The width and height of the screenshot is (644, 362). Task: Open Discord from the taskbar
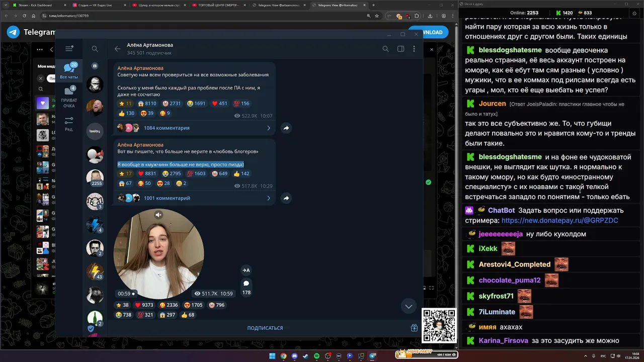pos(294,356)
